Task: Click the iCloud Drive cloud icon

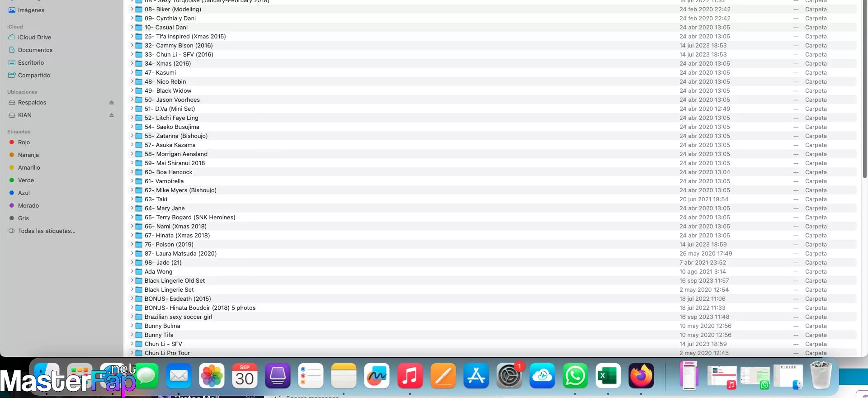Action: pyautogui.click(x=12, y=37)
